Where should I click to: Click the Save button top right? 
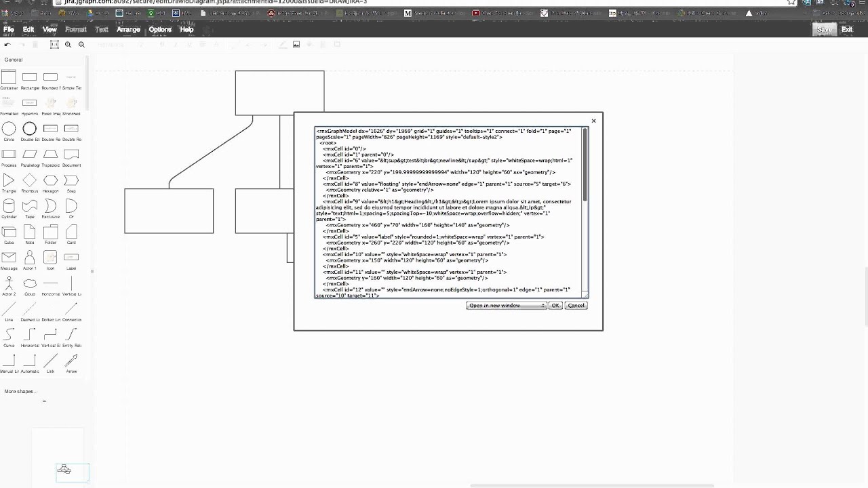pos(824,29)
